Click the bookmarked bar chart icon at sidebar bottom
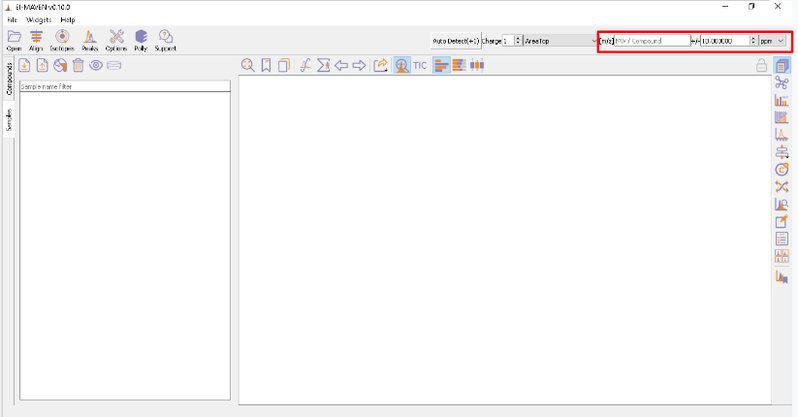 coord(782,276)
